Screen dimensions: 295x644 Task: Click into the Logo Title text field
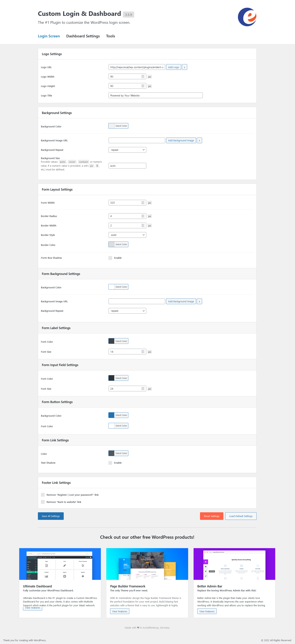pos(155,95)
